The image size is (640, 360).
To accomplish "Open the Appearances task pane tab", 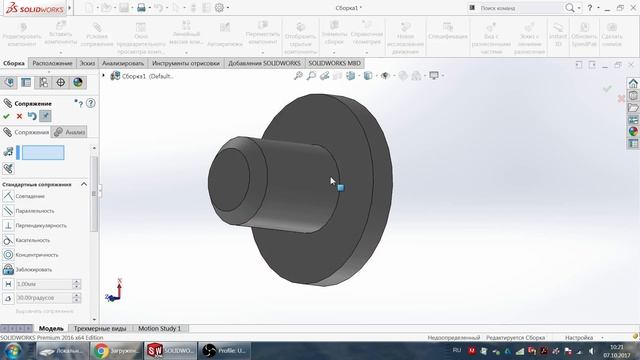I will tap(633, 131).
